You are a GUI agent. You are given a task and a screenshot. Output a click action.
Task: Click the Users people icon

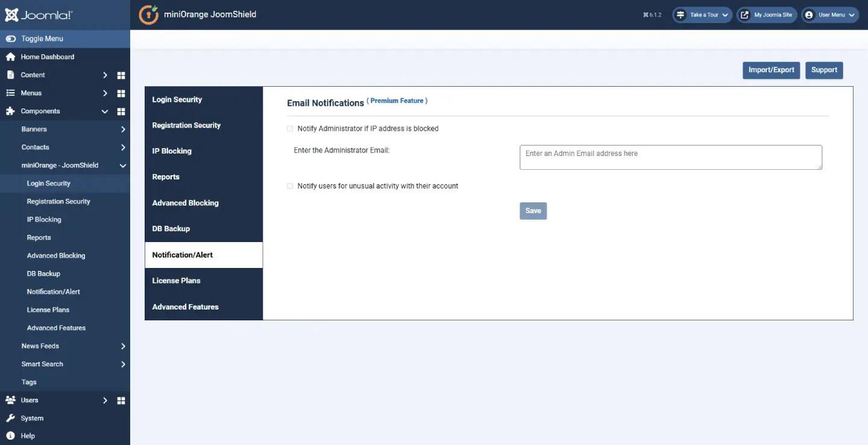tap(10, 400)
